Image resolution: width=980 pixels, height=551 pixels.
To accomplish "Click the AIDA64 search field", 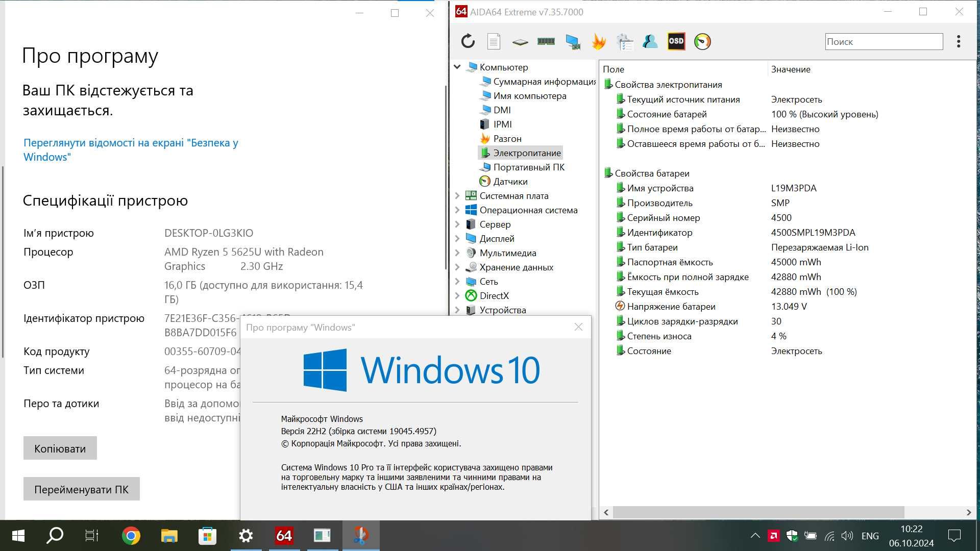I will pyautogui.click(x=884, y=42).
